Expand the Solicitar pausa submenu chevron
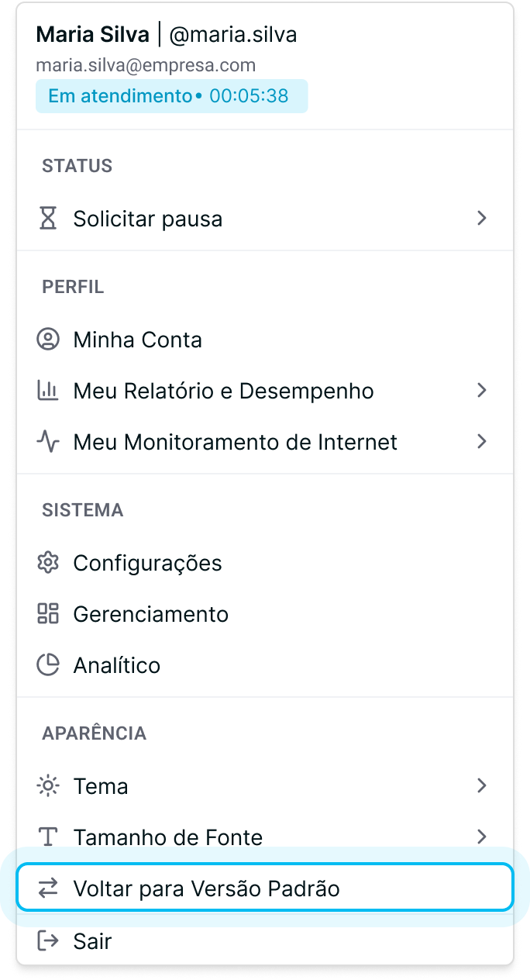 [x=482, y=219]
